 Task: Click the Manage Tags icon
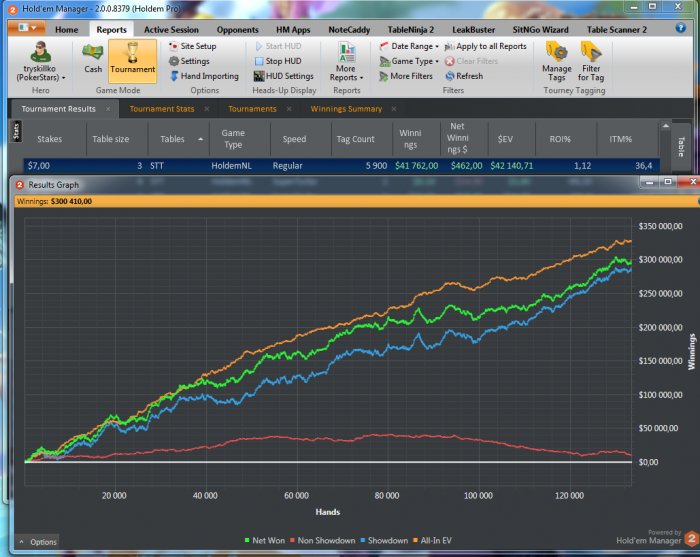(x=557, y=60)
